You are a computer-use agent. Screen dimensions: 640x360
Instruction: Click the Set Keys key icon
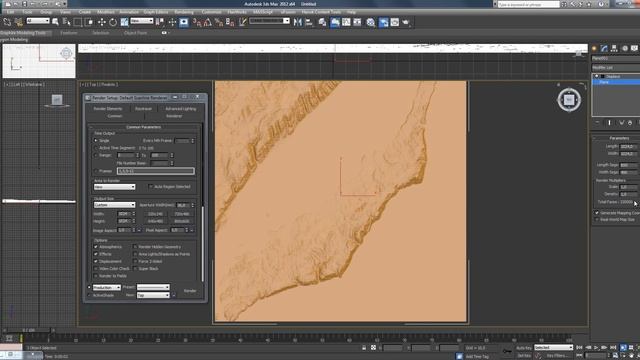507,351
